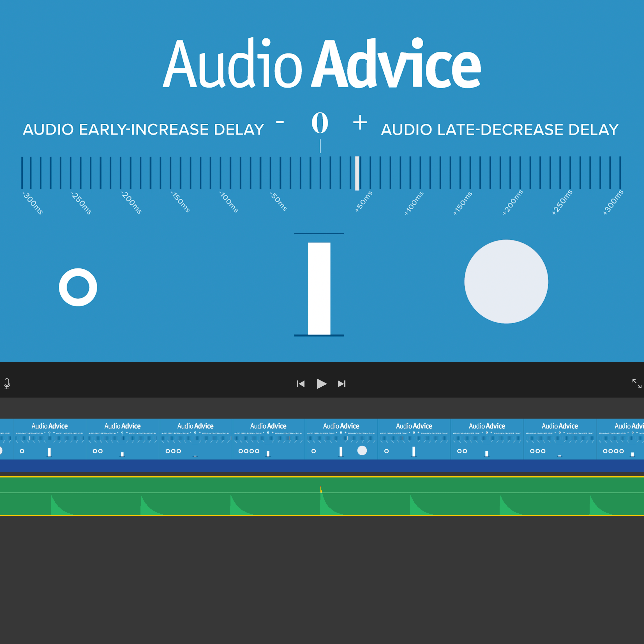644x644 pixels.
Task: Click the fullscreen expand icon
Action: coord(637,384)
